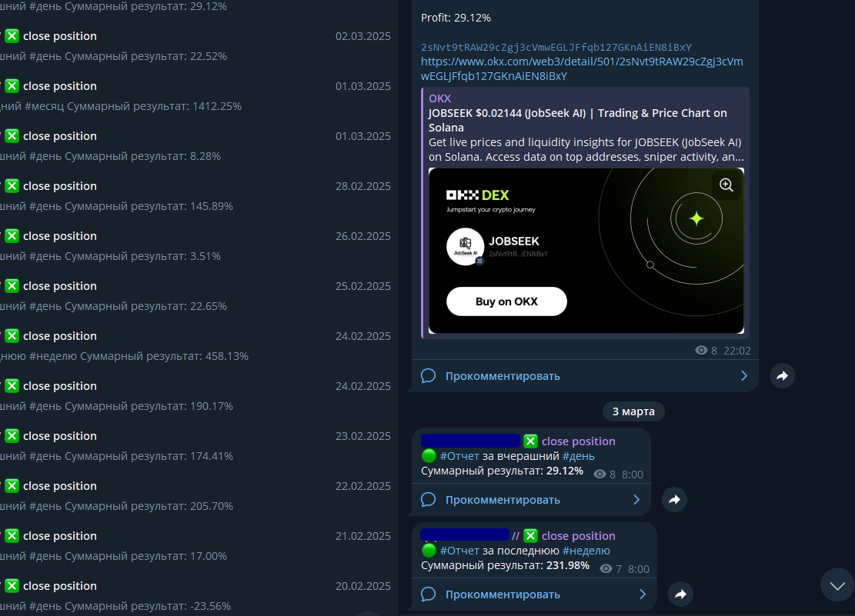Screen dimensions: 855x616
Task: Open search result dated 02.03.2025
Action: [x=199, y=46]
